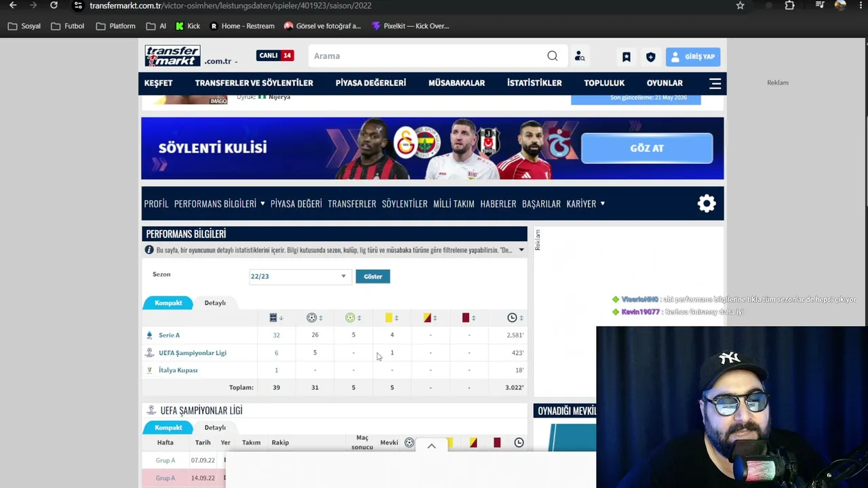Select the Kompakt tab under Sezon

tap(168, 303)
